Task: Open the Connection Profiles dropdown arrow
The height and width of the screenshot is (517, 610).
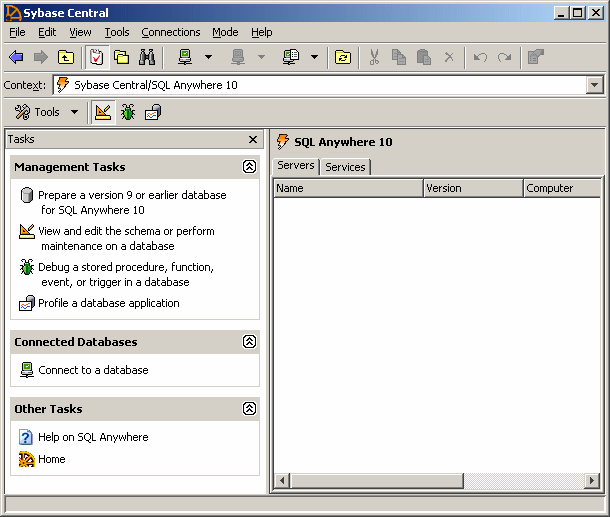Action: point(314,57)
